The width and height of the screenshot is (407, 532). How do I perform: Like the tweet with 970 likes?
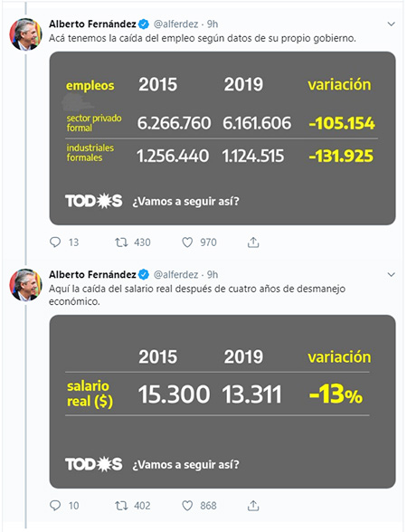[187, 242]
